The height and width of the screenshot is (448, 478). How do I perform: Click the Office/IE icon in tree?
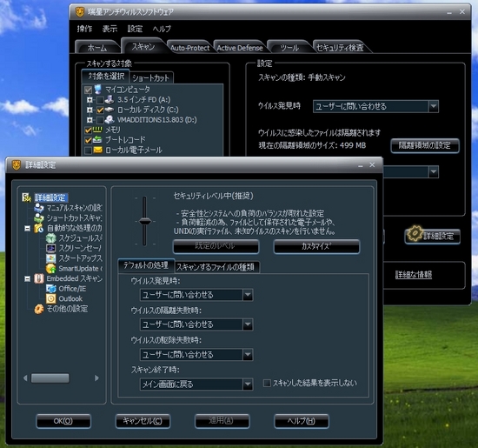[x=51, y=289]
